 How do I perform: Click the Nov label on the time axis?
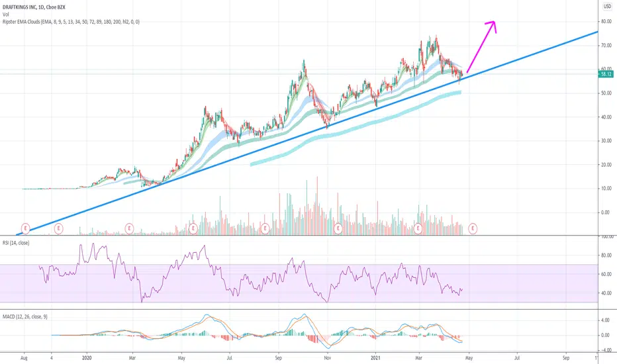click(327, 358)
